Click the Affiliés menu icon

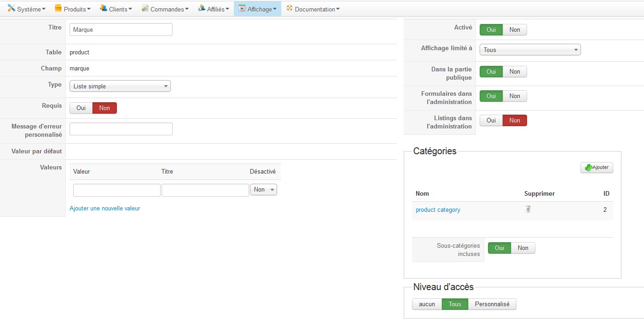[x=202, y=8]
